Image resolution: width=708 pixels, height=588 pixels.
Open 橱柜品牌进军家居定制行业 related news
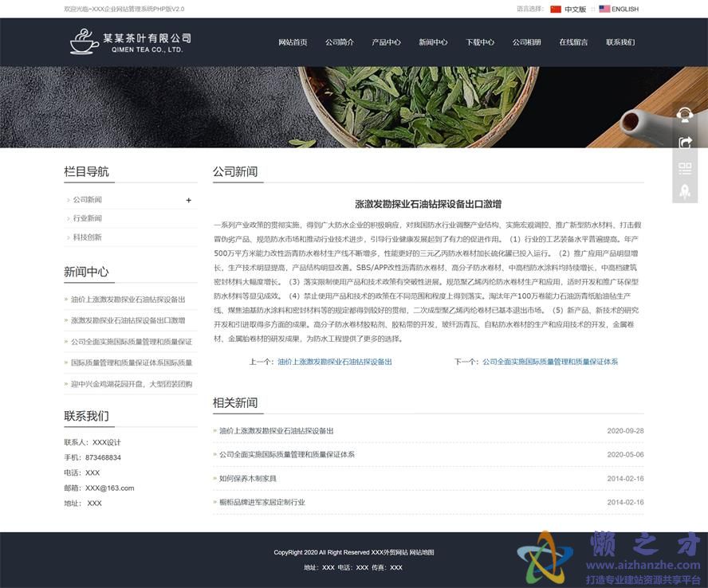(262, 503)
